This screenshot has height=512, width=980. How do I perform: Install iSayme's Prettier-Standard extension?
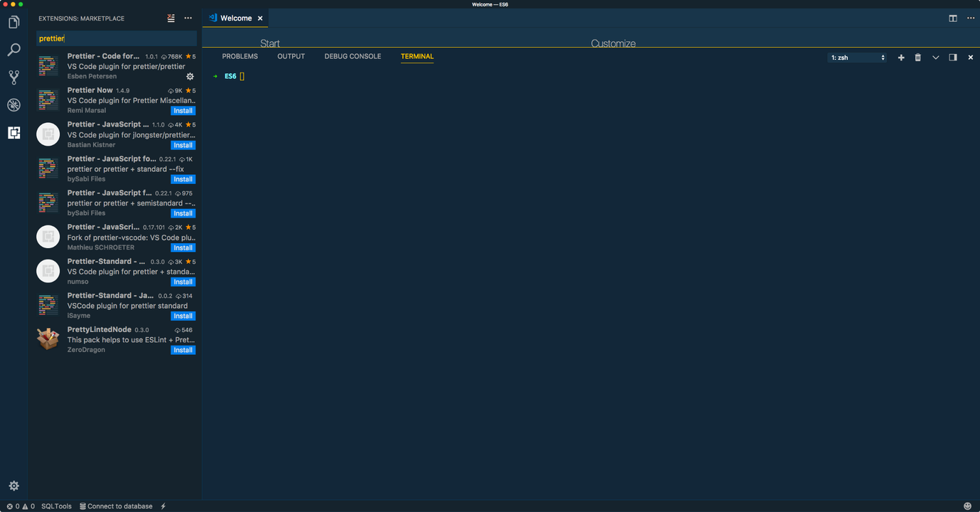183,316
